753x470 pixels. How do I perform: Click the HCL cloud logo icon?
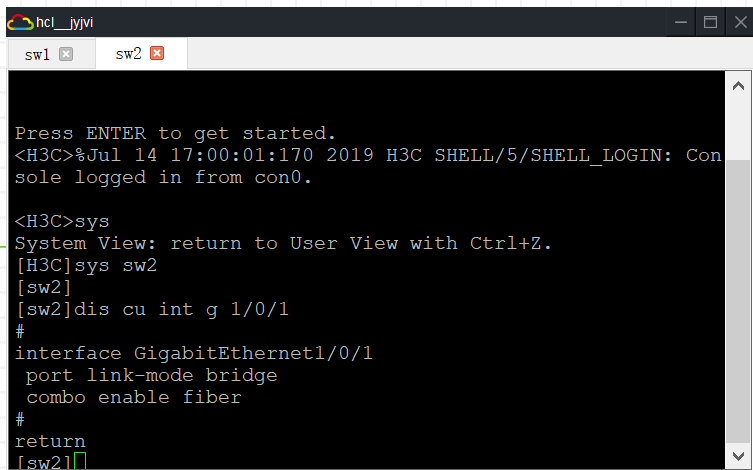tap(20, 22)
